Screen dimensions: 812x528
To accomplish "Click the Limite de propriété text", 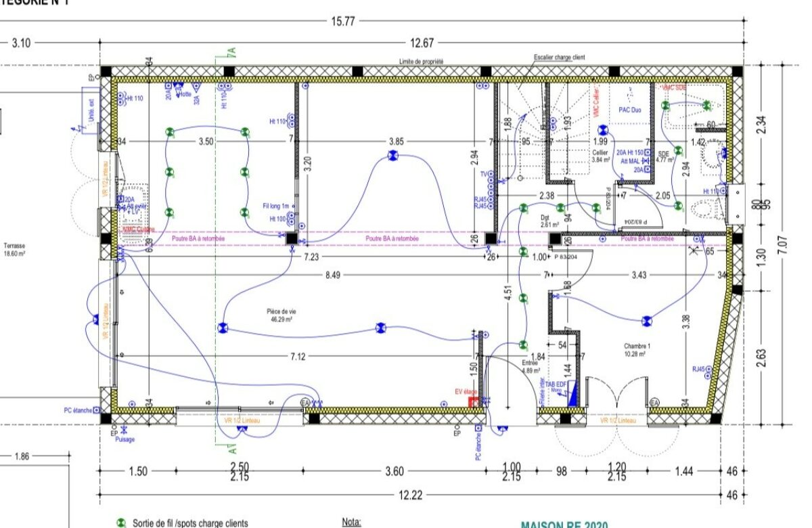I will (x=421, y=61).
